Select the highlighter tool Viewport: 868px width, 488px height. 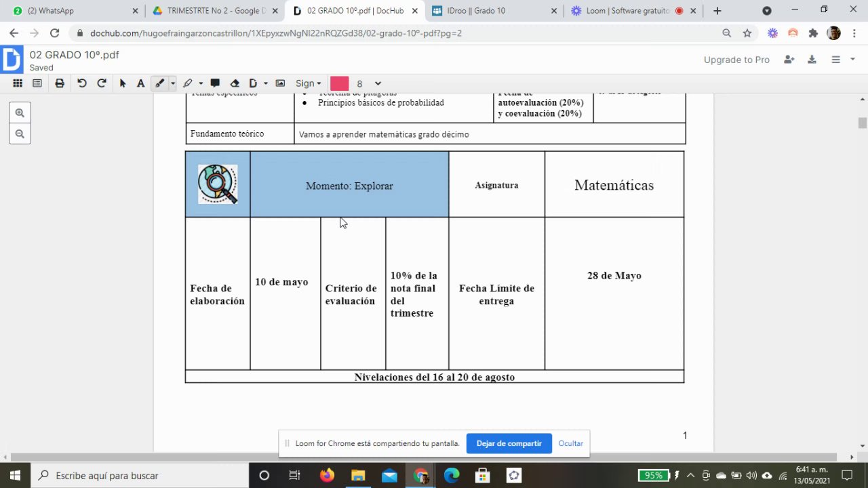click(x=188, y=83)
